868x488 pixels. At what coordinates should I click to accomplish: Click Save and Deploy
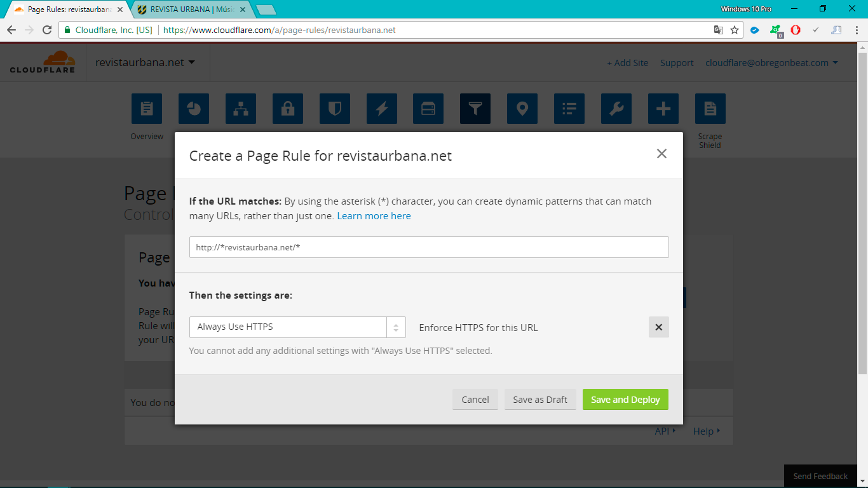[625, 400]
